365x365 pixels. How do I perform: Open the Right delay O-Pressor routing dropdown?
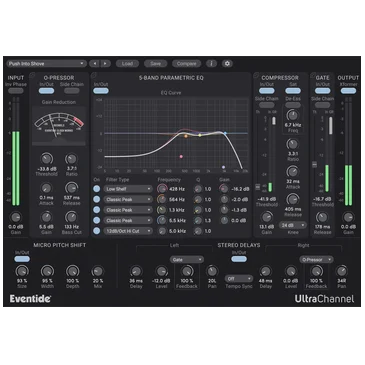[316, 259]
